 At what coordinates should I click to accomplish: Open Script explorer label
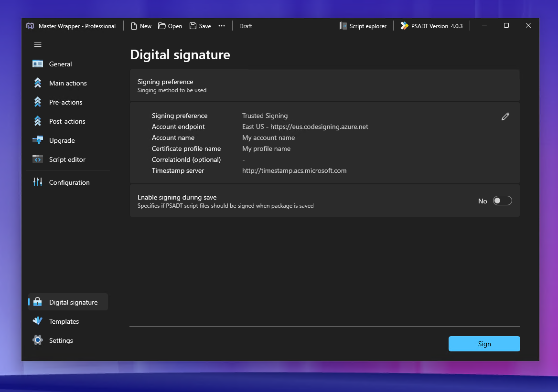pos(368,26)
